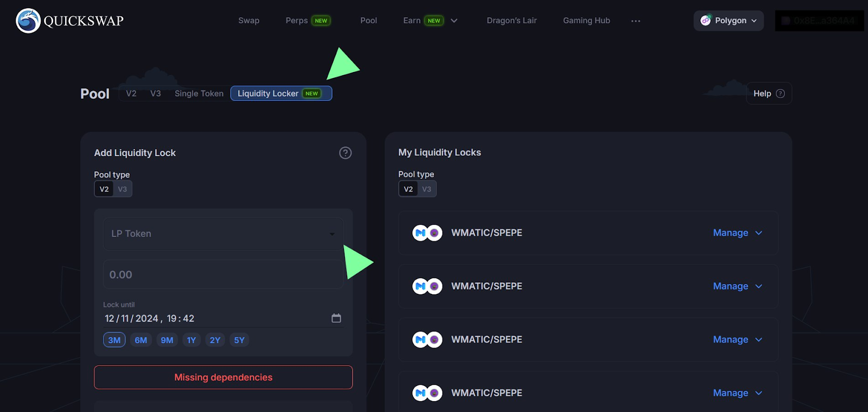Screen dimensions: 868x412
Task: Click the Polygon network icon
Action: (705, 20)
